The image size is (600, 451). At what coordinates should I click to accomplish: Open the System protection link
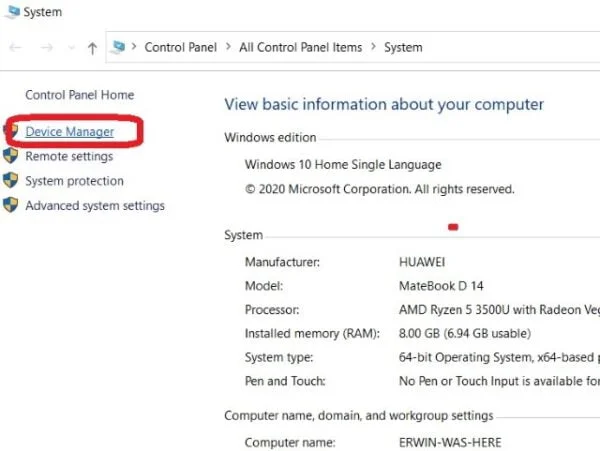[x=74, y=181]
